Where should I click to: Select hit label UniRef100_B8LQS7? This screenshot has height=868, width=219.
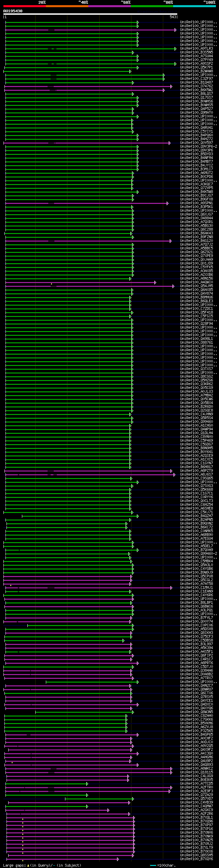click(196, 94)
